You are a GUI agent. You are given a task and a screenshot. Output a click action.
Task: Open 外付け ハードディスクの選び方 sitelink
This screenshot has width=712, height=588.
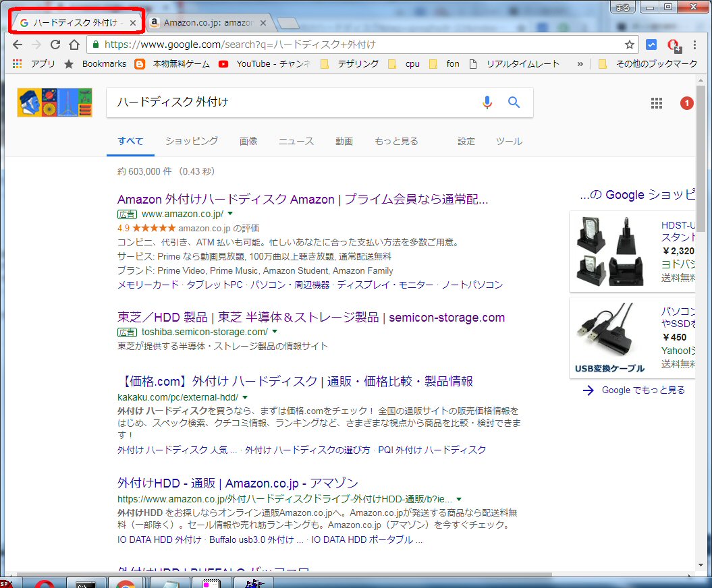[x=308, y=450]
